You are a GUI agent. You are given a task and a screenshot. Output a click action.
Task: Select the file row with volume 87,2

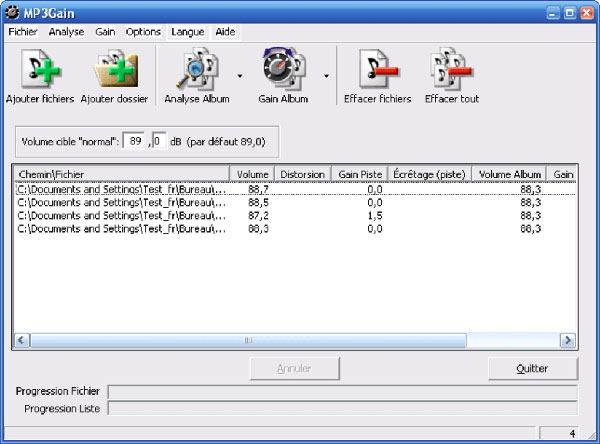tap(120, 215)
